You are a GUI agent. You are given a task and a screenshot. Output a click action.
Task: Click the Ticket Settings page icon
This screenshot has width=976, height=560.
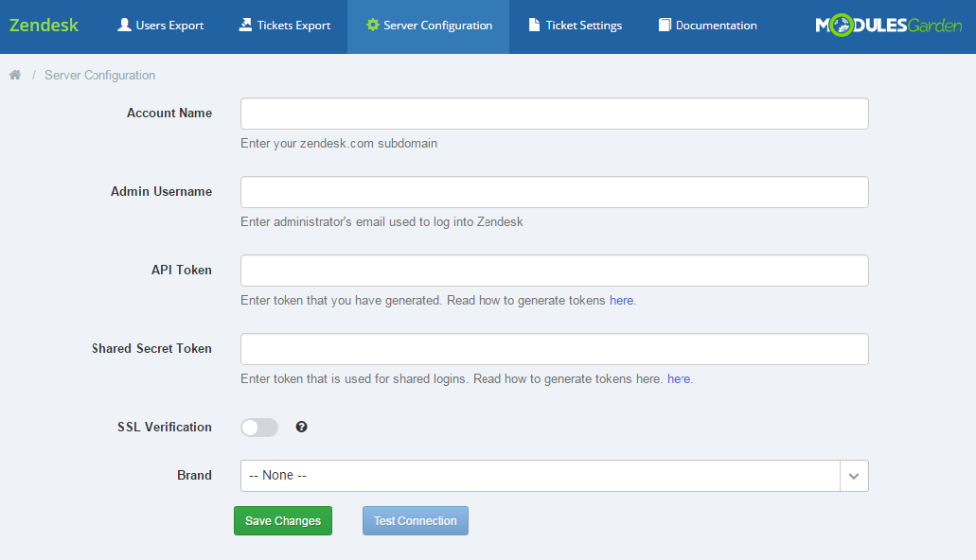pos(534,25)
